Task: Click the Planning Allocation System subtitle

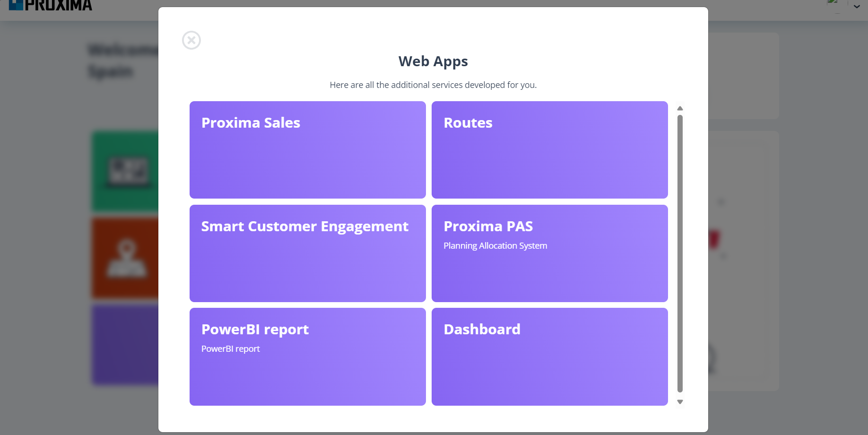Action: click(x=495, y=245)
